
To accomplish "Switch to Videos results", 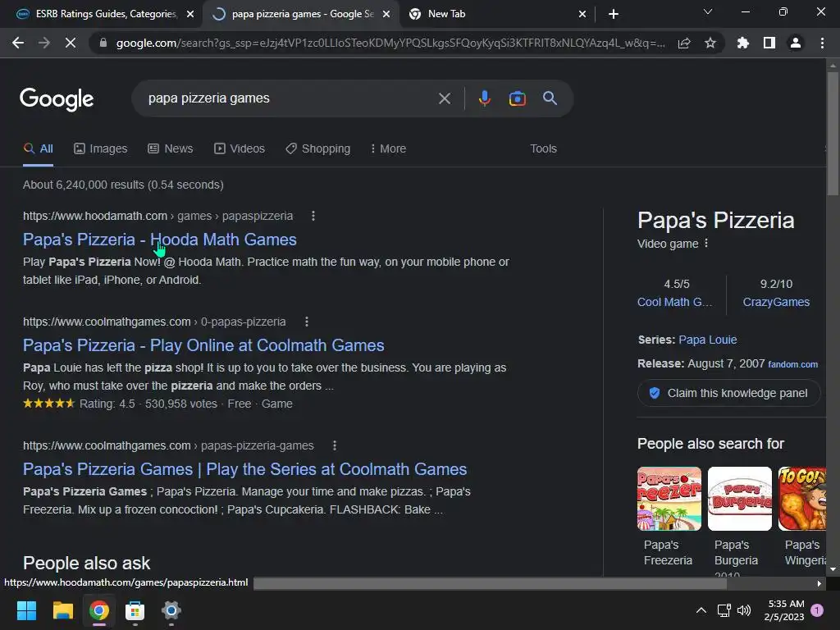I will (x=239, y=148).
